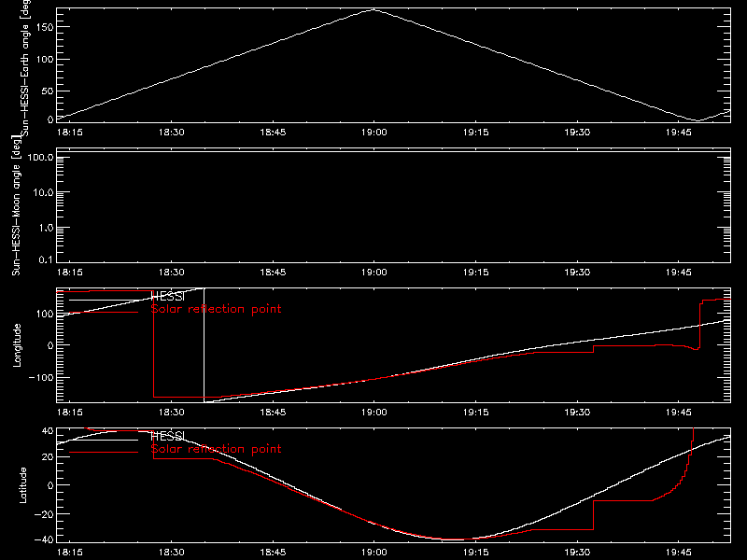The height and width of the screenshot is (560, 747).
Task: Click the 100.0 tick on Moon angle plot
Action: (x=40, y=157)
